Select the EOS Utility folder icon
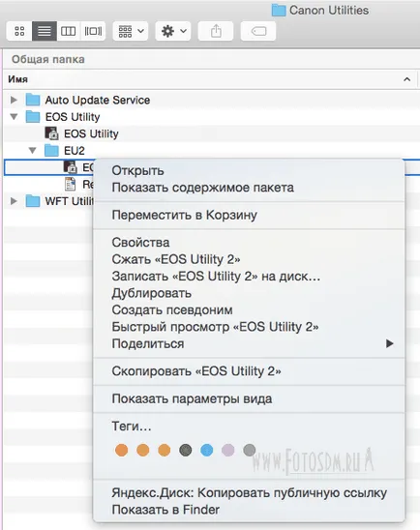420x530 pixels. click(x=33, y=117)
